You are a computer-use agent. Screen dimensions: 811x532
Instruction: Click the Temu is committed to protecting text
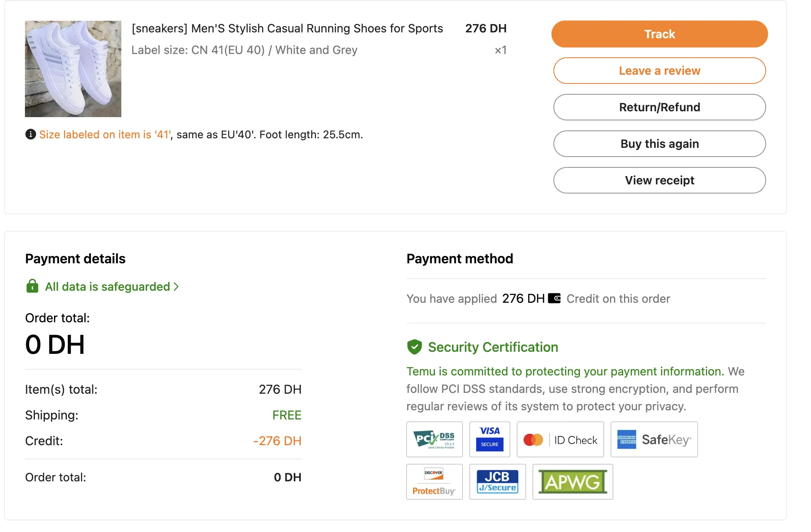click(565, 371)
